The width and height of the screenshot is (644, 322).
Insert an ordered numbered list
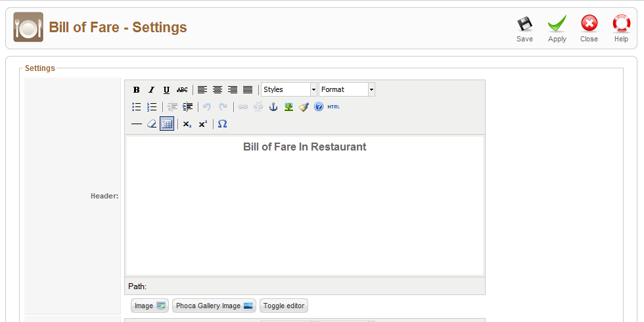(152, 106)
